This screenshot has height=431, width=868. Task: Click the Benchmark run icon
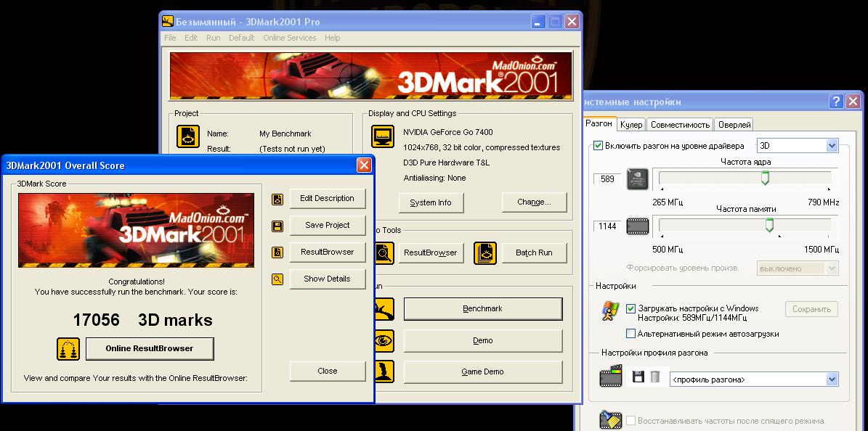384,308
